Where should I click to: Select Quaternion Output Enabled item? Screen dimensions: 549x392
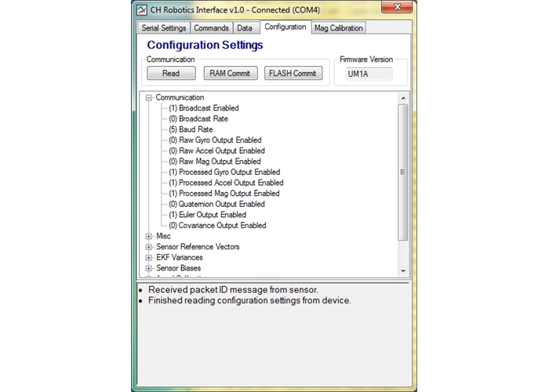216,204
